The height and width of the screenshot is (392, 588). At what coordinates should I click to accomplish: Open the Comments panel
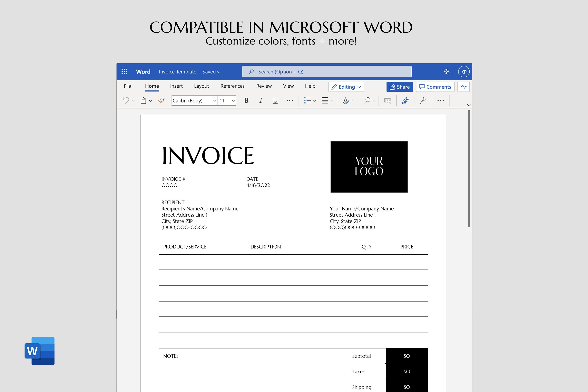[x=435, y=87]
